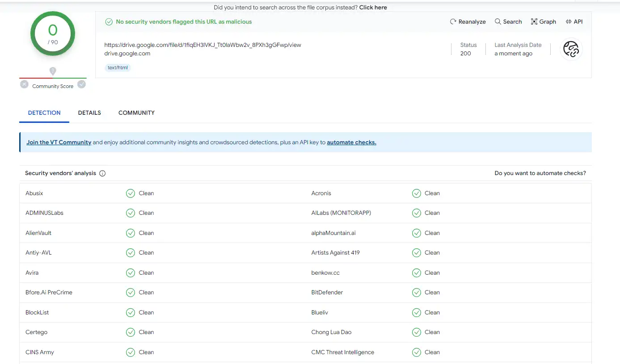Select the BitDefender vendor name
The width and height of the screenshot is (620, 364).
click(x=327, y=293)
